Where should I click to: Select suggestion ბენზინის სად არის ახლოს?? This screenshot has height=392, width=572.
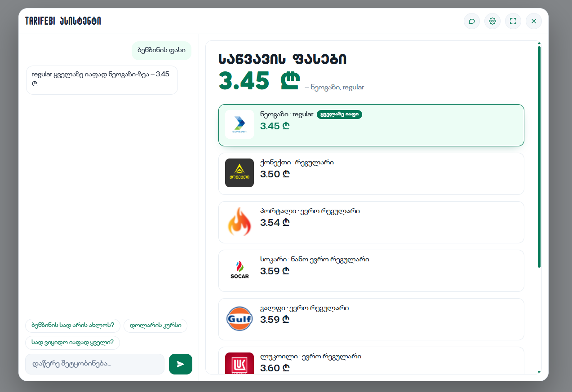tap(73, 326)
